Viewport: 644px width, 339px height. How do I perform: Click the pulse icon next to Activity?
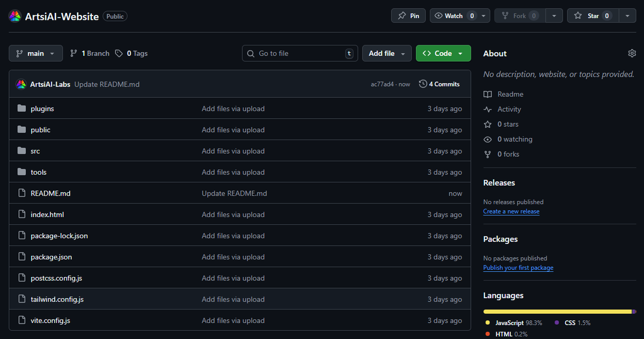tap(487, 109)
